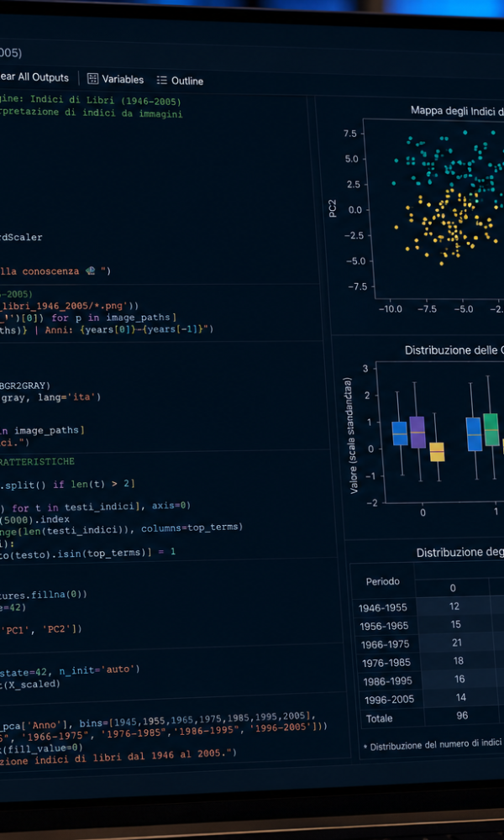
Task: Click the code text 'rdScaler'
Action: click(21, 237)
